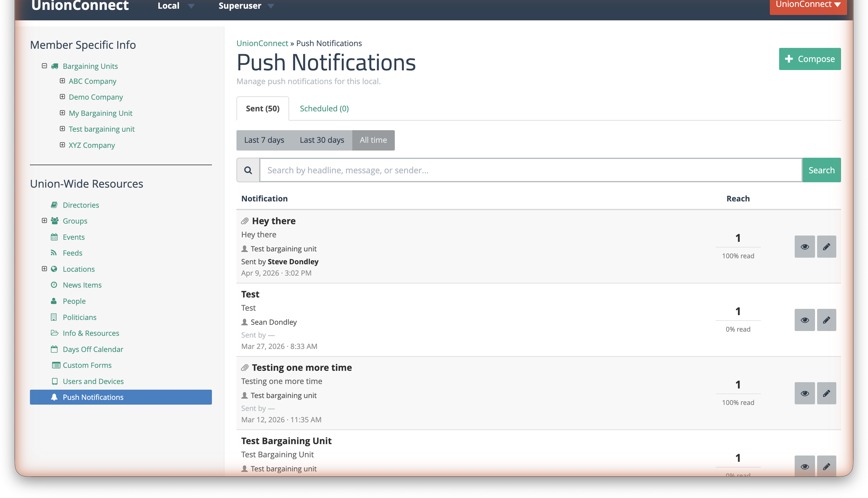Image resolution: width=868 pixels, height=498 pixels.
Task: Click the Info & Resources folder icon
Action: point(54,333)
